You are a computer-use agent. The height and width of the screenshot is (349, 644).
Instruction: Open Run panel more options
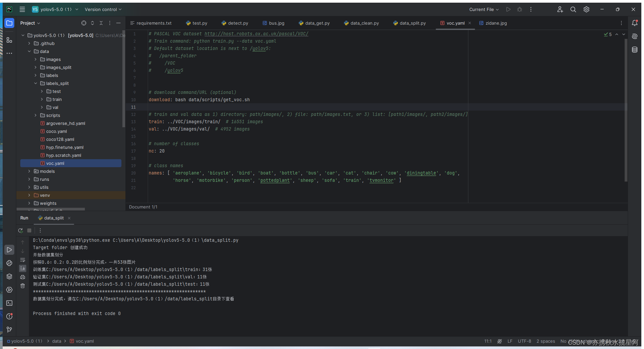(40, 230)
